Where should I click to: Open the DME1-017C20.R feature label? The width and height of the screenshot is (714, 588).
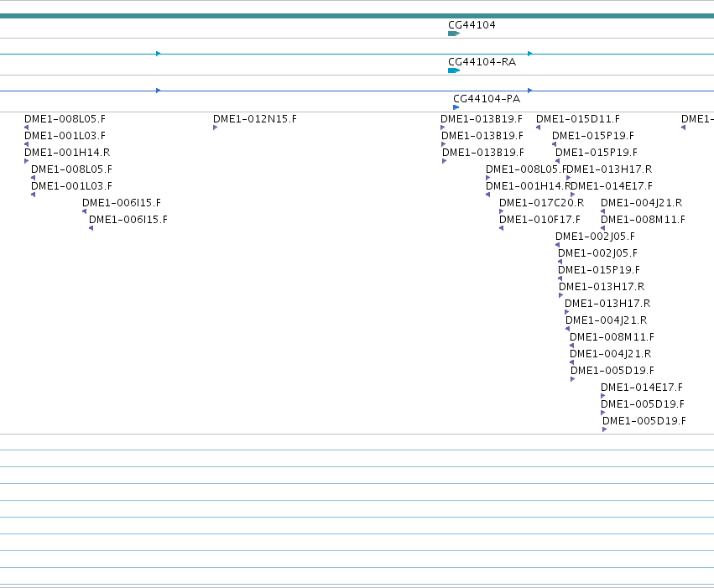[541, 203]
